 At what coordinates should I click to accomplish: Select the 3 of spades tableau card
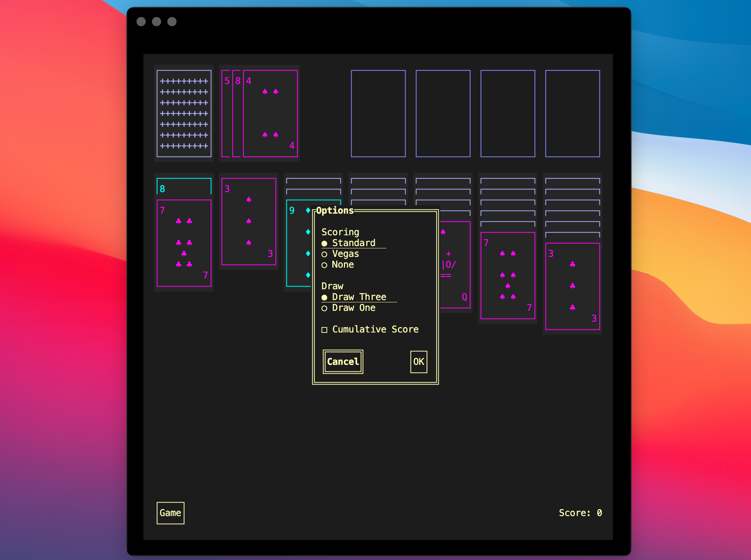click(x=249, y=221)
